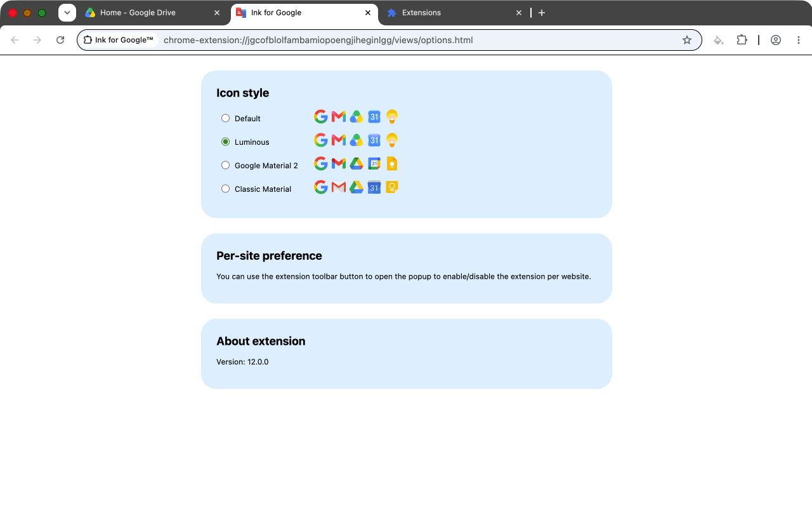Click the Gmail icon in the Google Material 2 row

click(339, 164)
